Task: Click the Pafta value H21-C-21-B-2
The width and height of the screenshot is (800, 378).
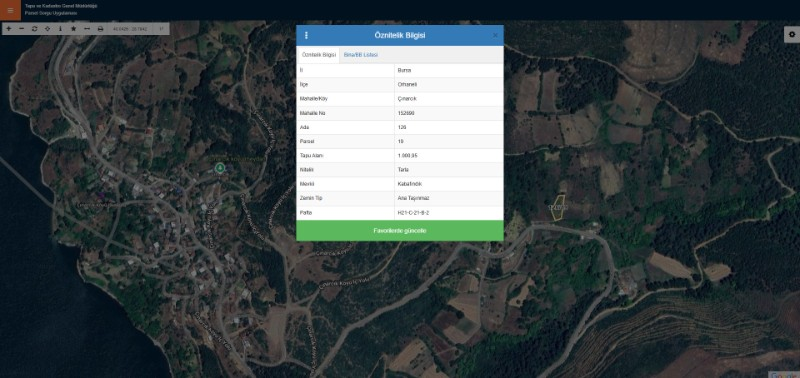Action: [413, 212]
